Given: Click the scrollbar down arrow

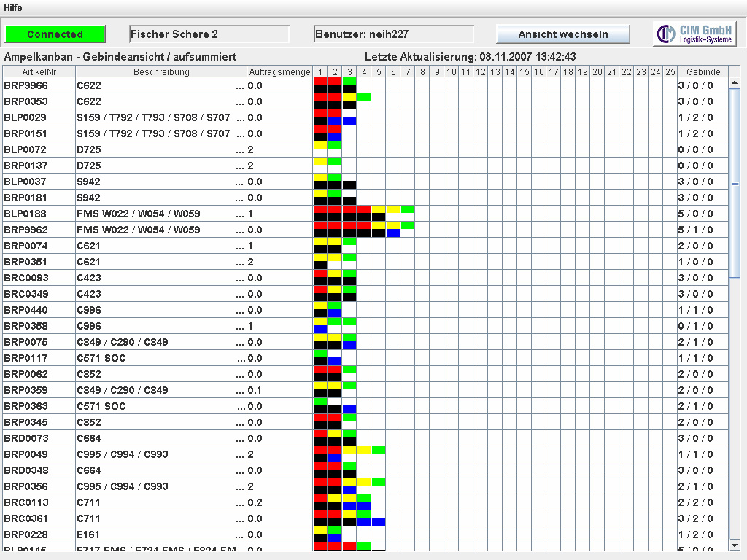Looking at the screenshot, I should (x=735, y=545).
